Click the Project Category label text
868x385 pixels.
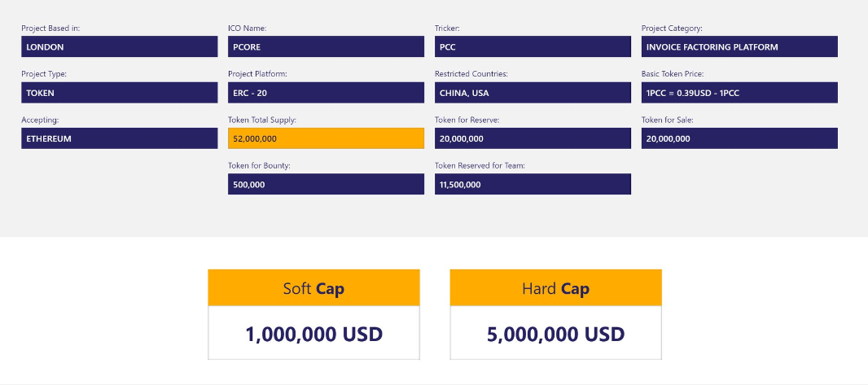(x=672, y=28)
